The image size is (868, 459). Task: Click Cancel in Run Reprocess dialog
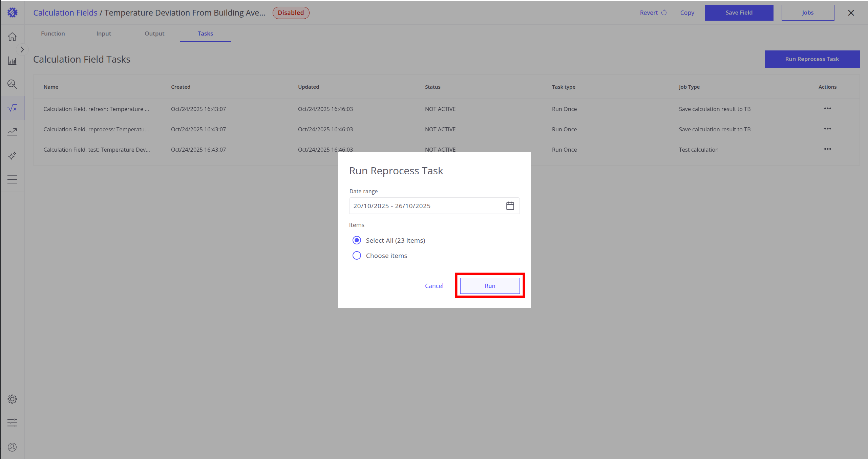pos(434,286)
